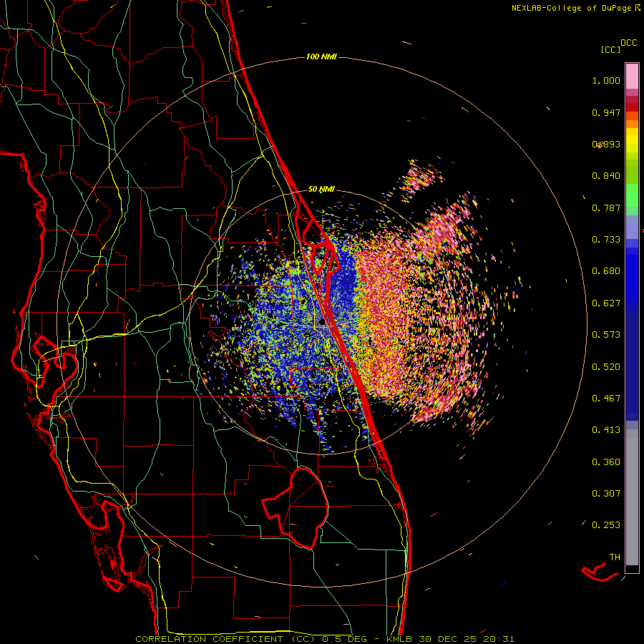Click the 1.000 scale value
644x644 pixels.
(606, 80)
